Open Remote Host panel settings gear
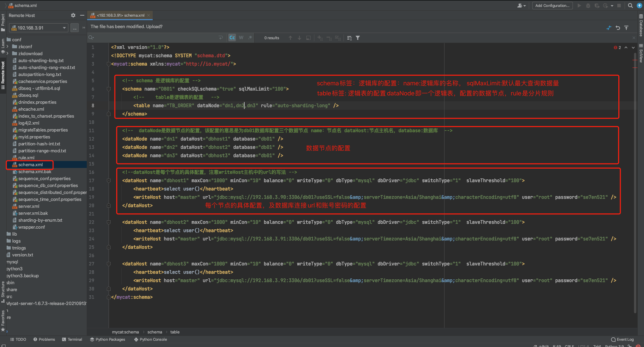This screenshot has height=347, width=644. [73, 15]
